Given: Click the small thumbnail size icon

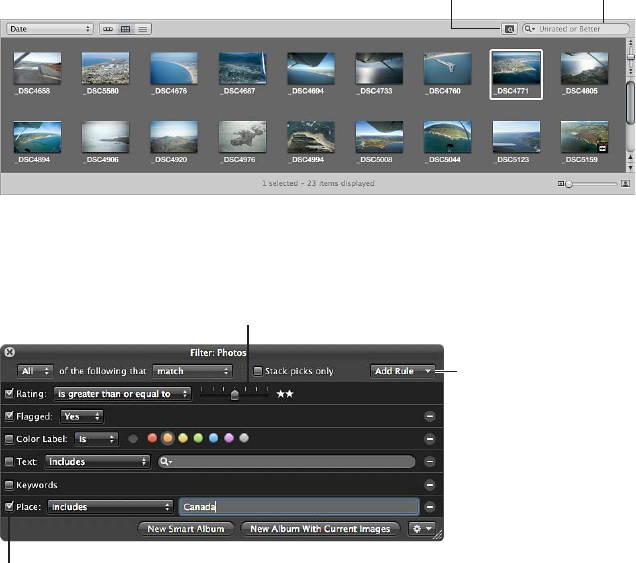Looking at the screenshot, I should [561, 184].
